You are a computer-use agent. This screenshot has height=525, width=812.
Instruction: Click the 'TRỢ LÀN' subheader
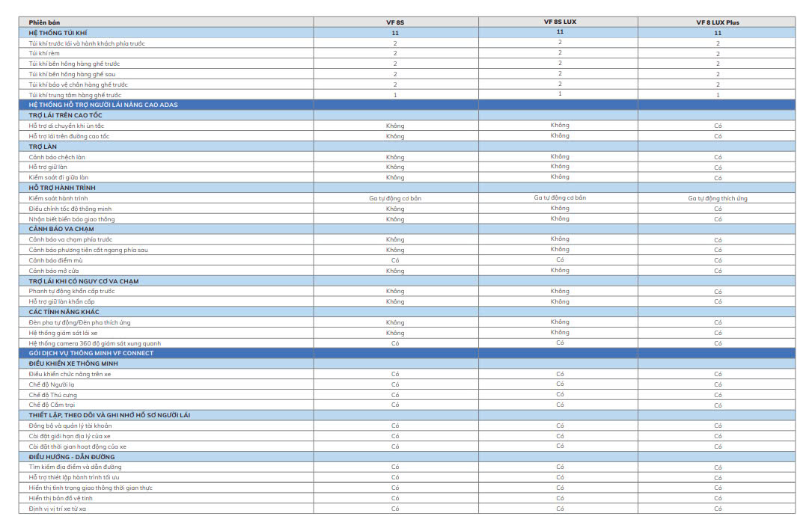click(43, 147)
